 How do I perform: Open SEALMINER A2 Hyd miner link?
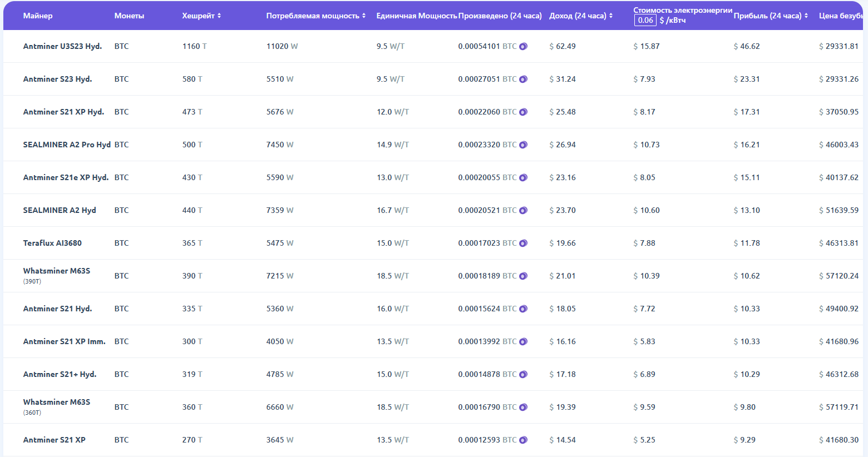(x=60, y=210)
